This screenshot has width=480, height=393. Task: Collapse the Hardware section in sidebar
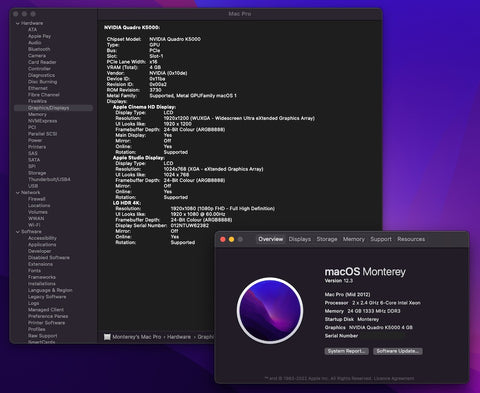[18, 23]
